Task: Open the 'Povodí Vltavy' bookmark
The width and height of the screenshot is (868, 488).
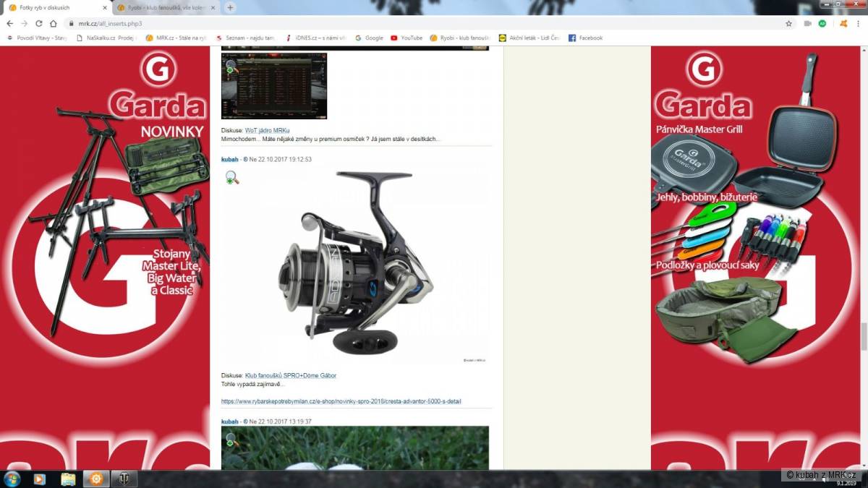Action: (37, 38)
